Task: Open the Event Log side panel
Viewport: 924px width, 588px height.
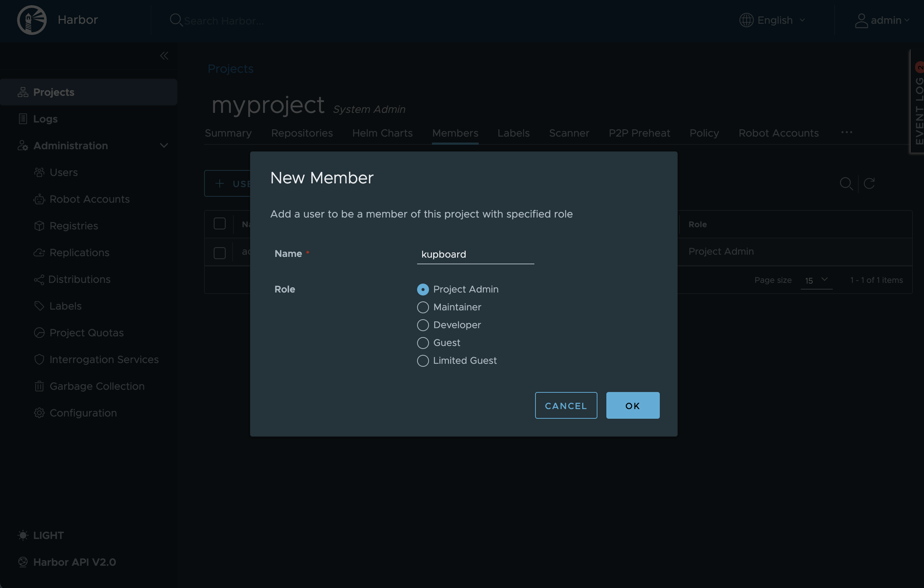Action: [918, 102]
